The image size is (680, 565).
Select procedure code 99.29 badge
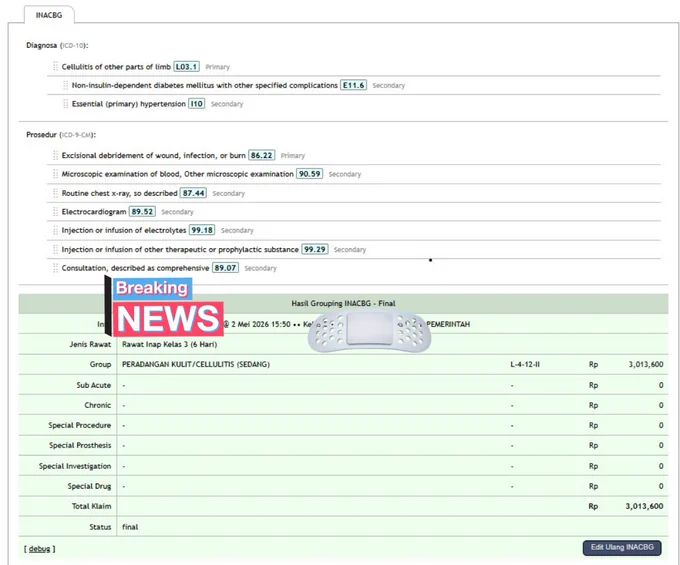click(x=315, y=249)
